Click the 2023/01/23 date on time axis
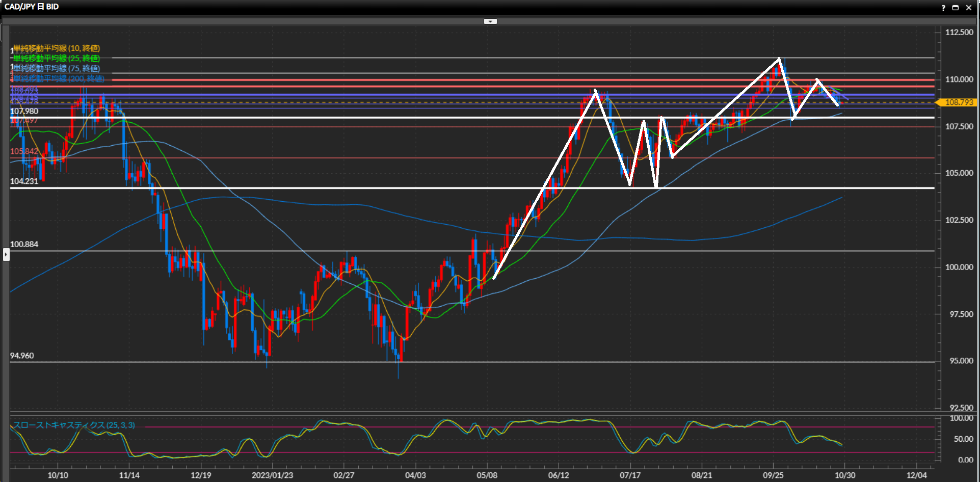980x482 pixels. pyautogui.click(x=272, y=475)
